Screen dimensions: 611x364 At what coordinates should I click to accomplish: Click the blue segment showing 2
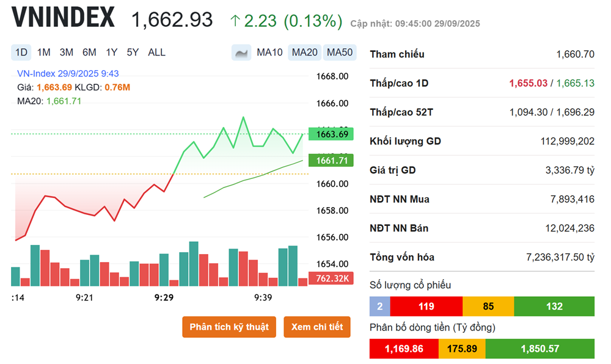tap(379, 307)
